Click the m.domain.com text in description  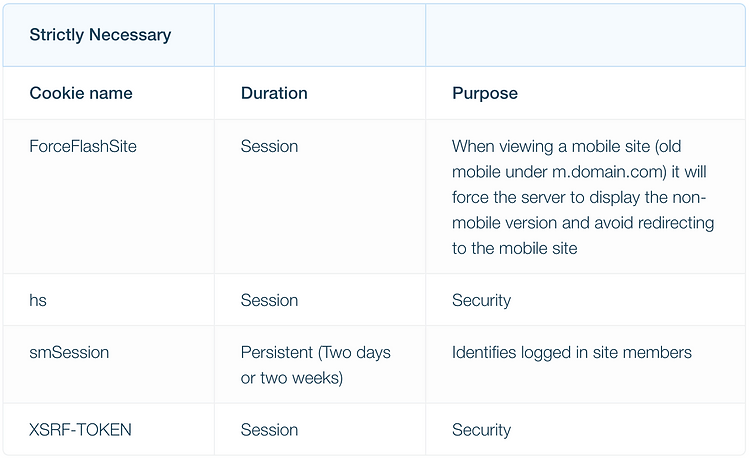tap(609, 172)
